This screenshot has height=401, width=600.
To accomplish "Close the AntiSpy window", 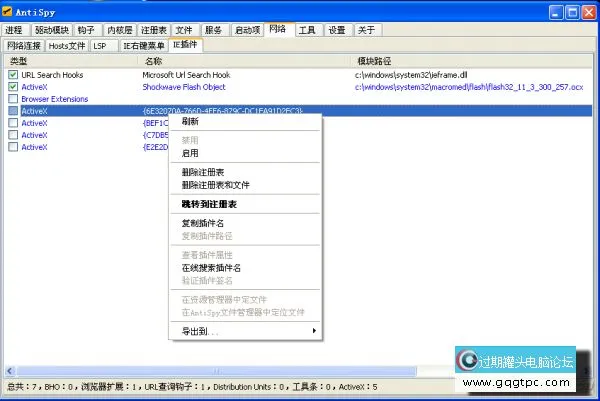I will (589, 12).
